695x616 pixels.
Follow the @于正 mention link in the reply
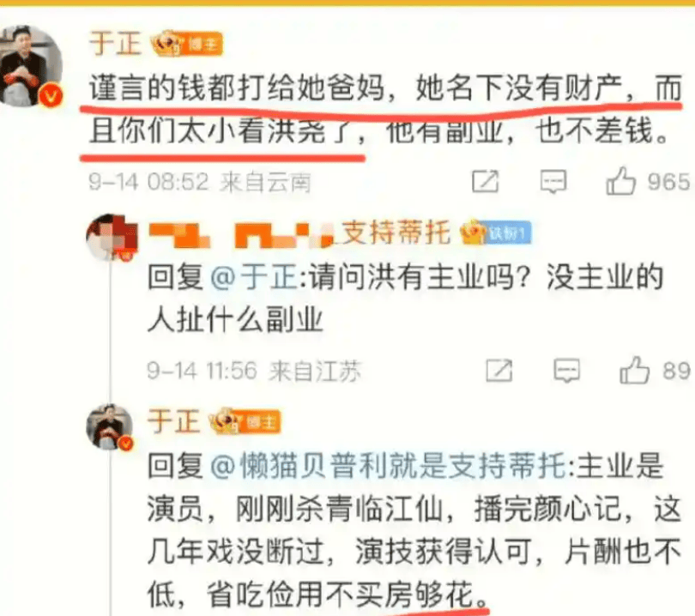(x=254, y=277)
